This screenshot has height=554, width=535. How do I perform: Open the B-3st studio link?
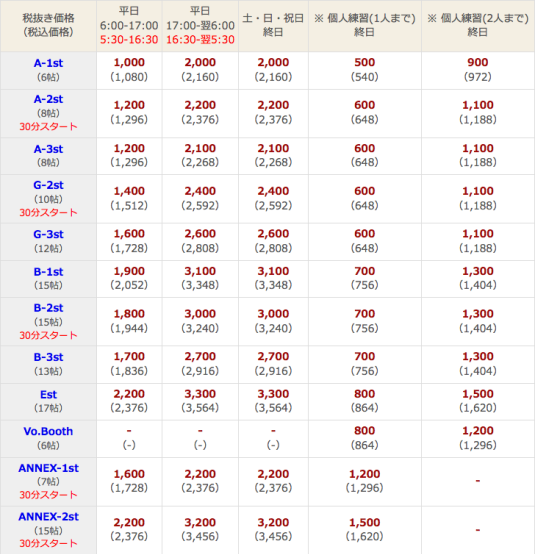click(48, 357)
